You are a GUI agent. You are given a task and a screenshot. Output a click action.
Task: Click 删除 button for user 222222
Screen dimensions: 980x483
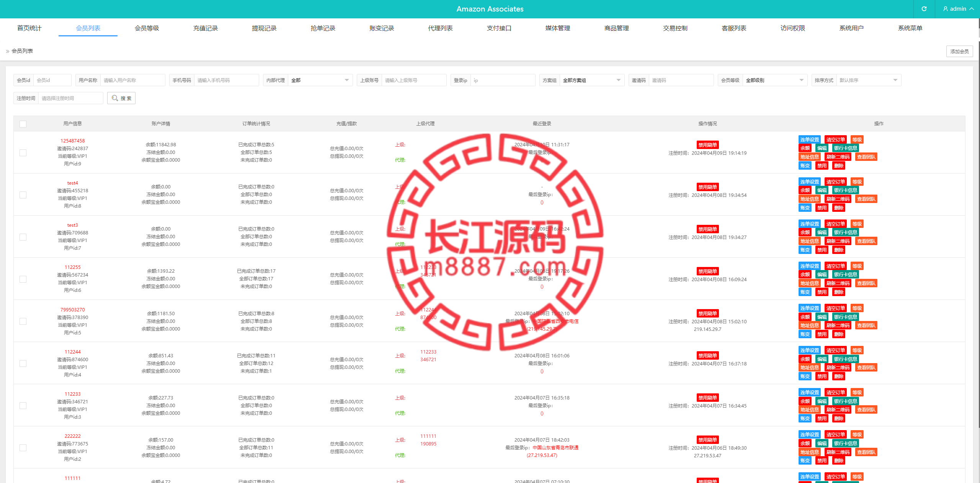click(839, 461)
